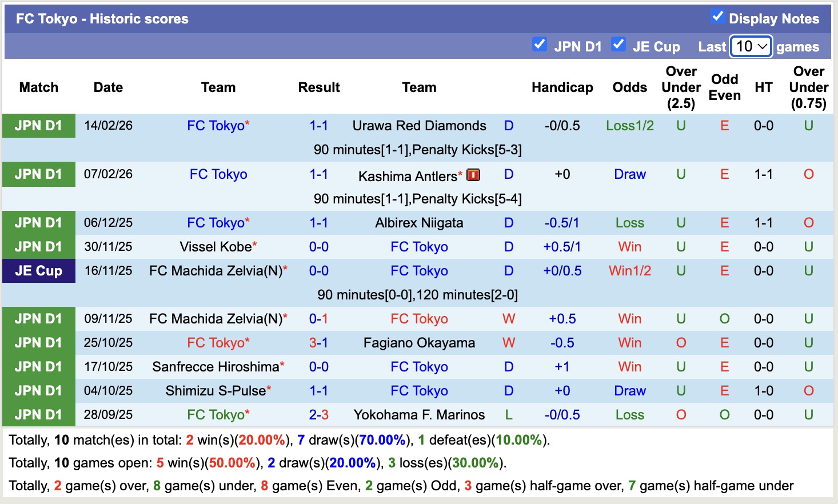This screenshot has height=504, width=838.
Task: Click the Sanfrecce Hiroshima link
Action: [214, 367]
